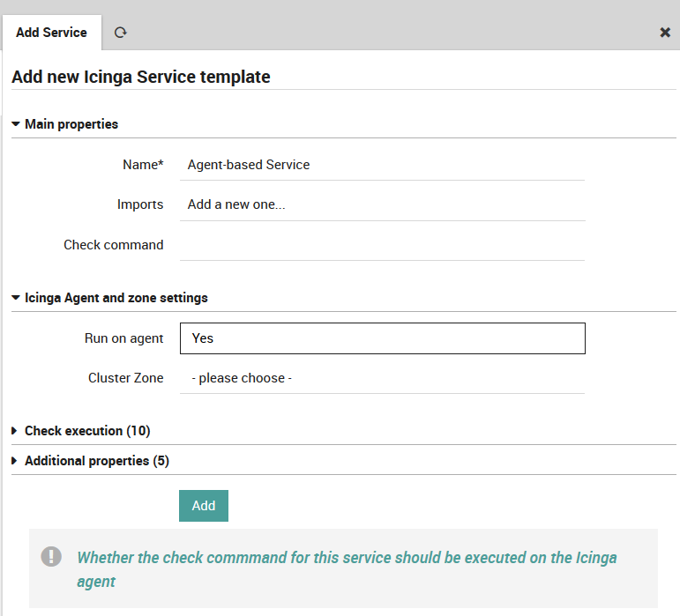Viewport: 680px width, 616px height.
Task: Click the Name* field label
Action: (x=143, y=165)
